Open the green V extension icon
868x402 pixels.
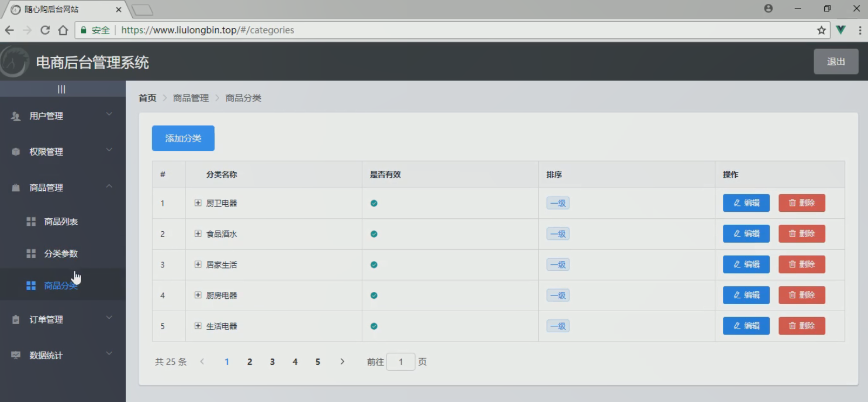[840, 30]
